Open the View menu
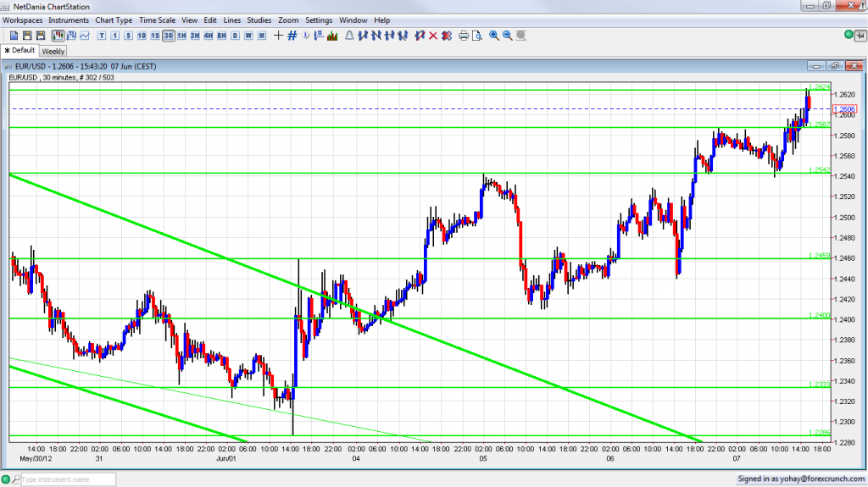 [189, 20]
